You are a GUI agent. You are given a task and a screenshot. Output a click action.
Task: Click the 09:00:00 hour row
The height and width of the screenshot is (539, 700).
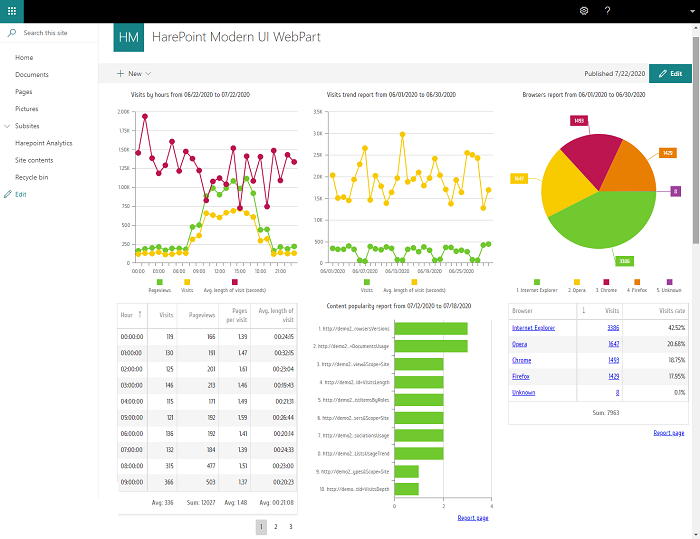pyautogui.click(x=208, y=482)
